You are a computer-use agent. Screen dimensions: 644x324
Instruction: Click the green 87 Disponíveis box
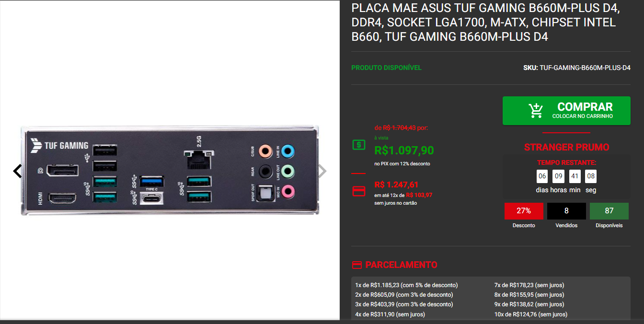coord(609,211)
